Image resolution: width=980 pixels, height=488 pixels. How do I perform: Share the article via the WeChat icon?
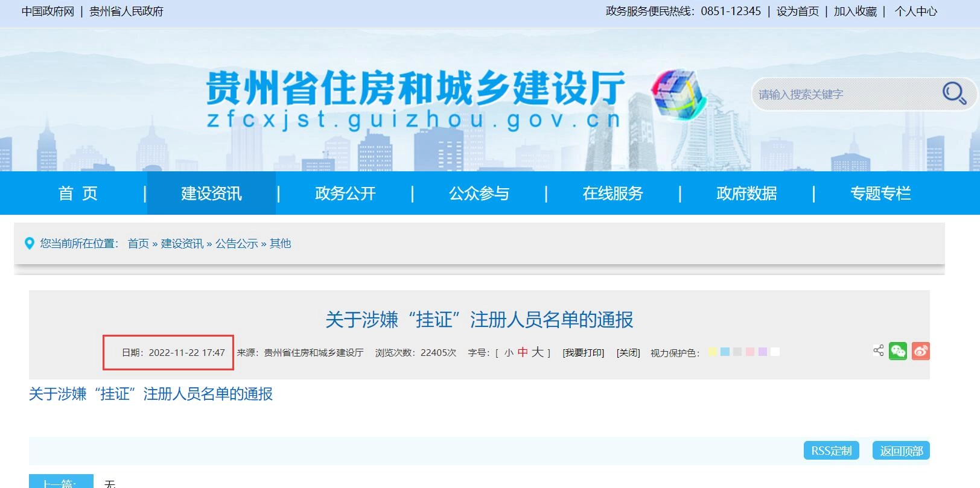898,351
